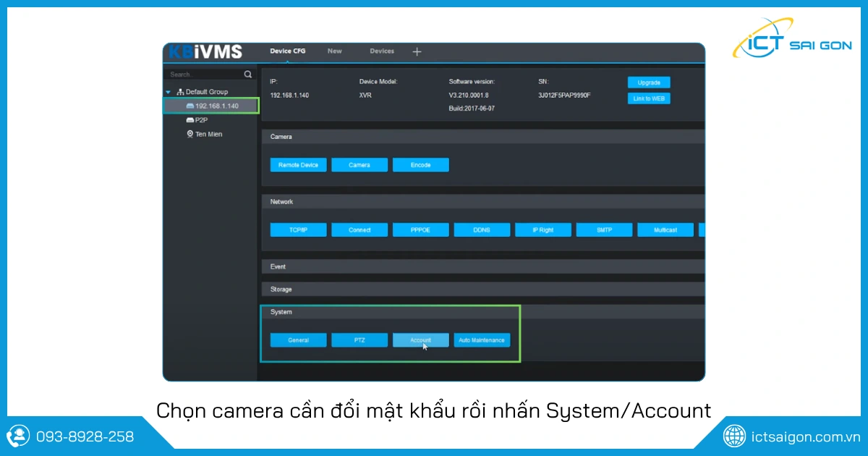Switch to the Devices tab
Screen dimensions: 868x456
382,51
